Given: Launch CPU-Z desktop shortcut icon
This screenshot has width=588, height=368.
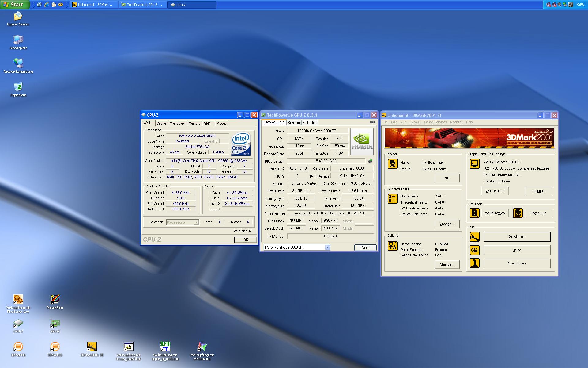Looking at the screenshot, I should click(18, 323).
